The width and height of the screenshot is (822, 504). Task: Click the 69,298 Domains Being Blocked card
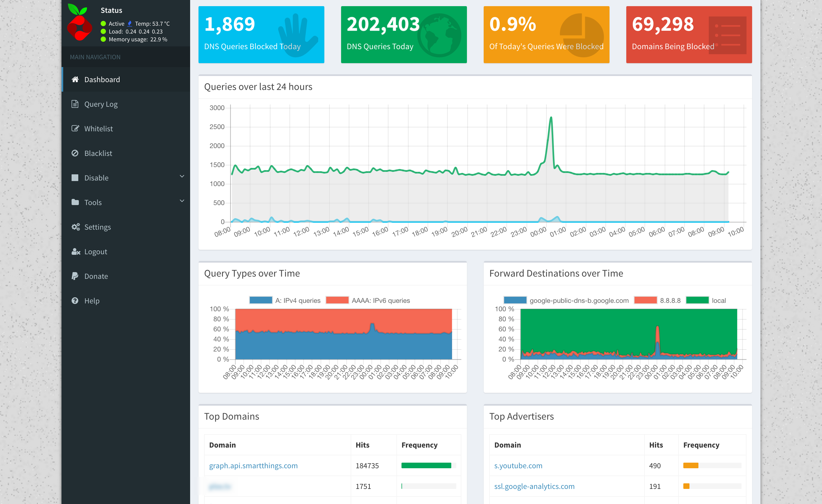[689, 35]
